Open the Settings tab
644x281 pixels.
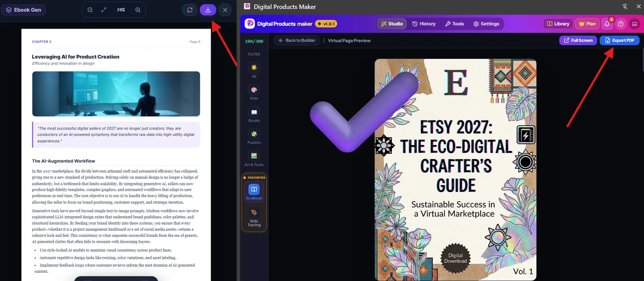486,23
